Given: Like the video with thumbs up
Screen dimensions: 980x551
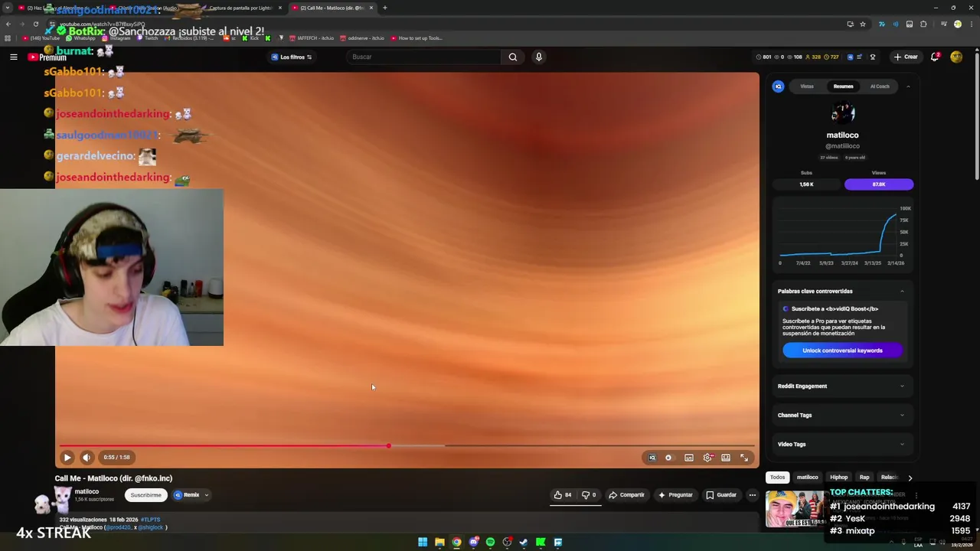Looking at the screenshot, I should (563, 495).
